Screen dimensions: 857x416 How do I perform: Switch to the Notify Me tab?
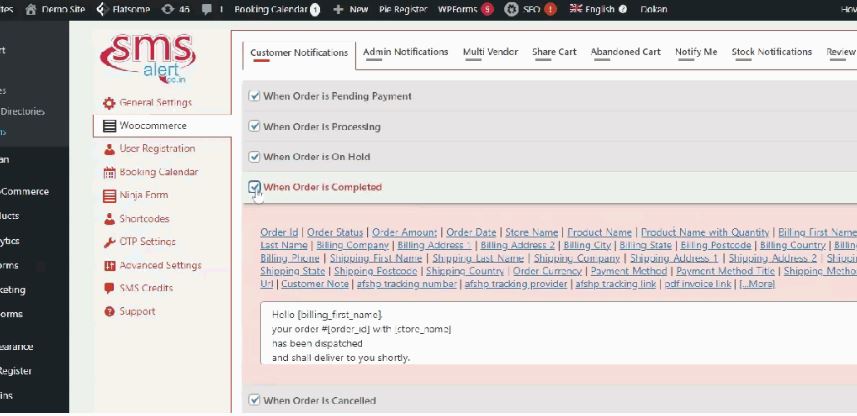click(696, 52)
